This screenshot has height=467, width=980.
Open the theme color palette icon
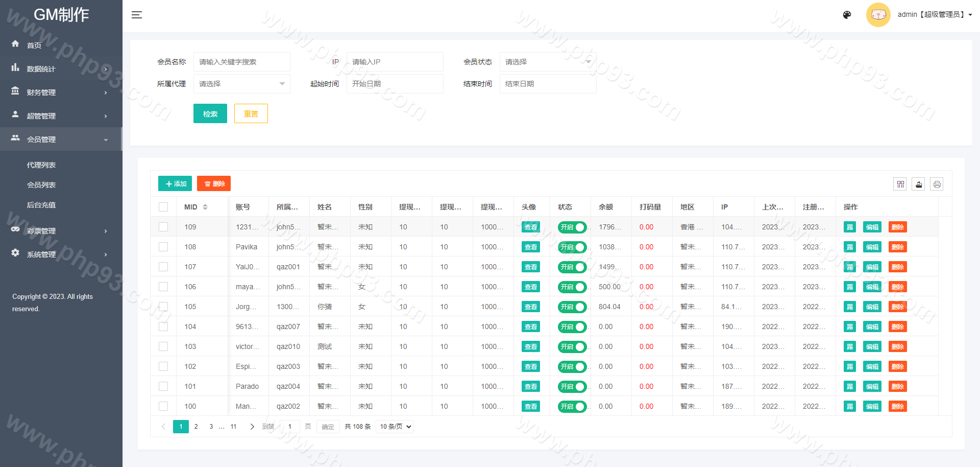[847, 15]
